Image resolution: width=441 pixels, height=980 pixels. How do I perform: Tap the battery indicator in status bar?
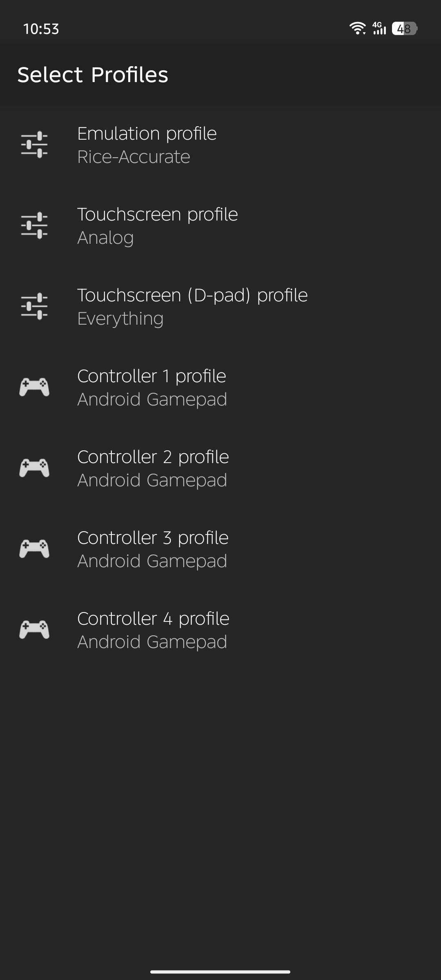(404, 29)
